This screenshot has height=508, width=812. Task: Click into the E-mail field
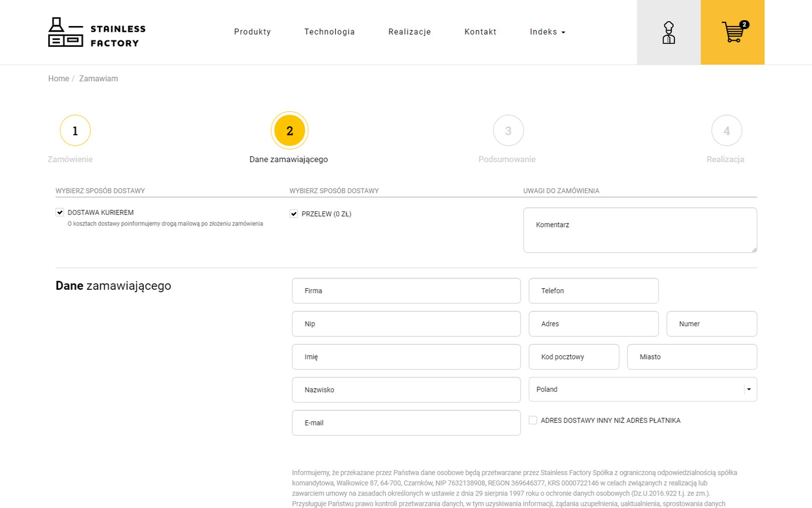coord(406,423)
